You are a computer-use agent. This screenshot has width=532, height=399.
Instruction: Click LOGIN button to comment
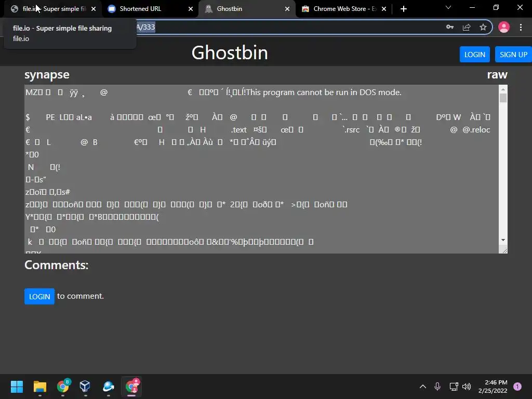pos(39,296)
